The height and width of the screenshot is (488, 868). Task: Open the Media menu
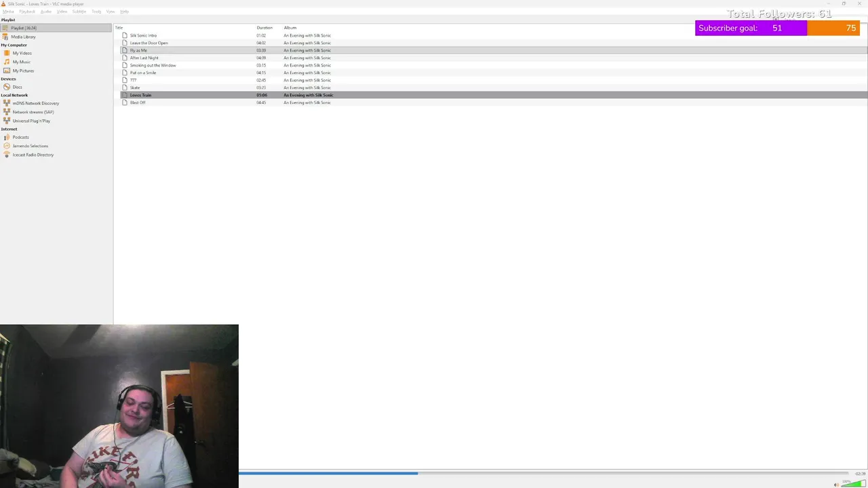click(x=8, y=12)
